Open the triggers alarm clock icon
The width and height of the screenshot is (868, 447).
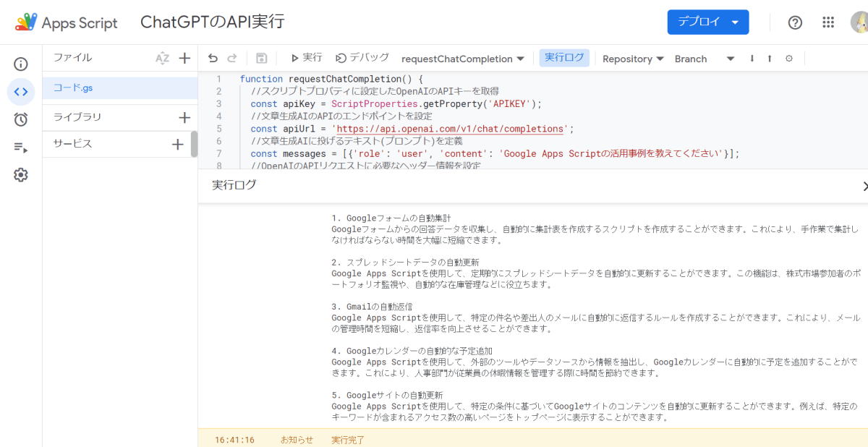tap(21, 119)
